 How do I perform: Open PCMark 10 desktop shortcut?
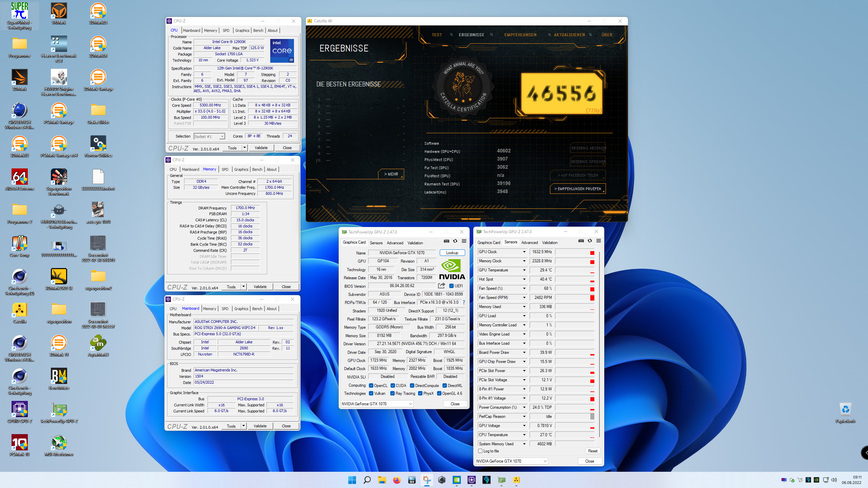[19, 445]
